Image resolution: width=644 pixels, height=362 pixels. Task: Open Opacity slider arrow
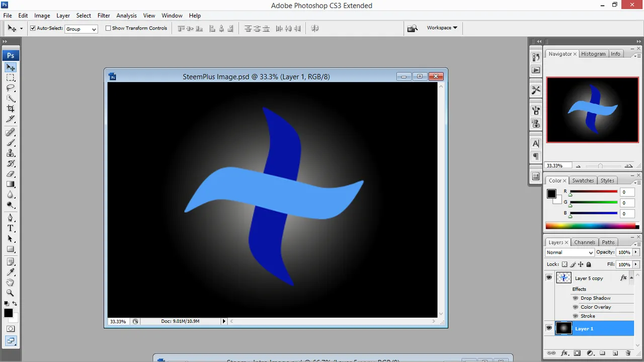tap(636, 252)
